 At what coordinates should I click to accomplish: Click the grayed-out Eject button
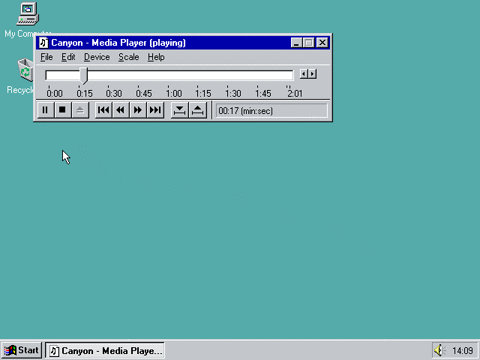click(x=80, y=110)
